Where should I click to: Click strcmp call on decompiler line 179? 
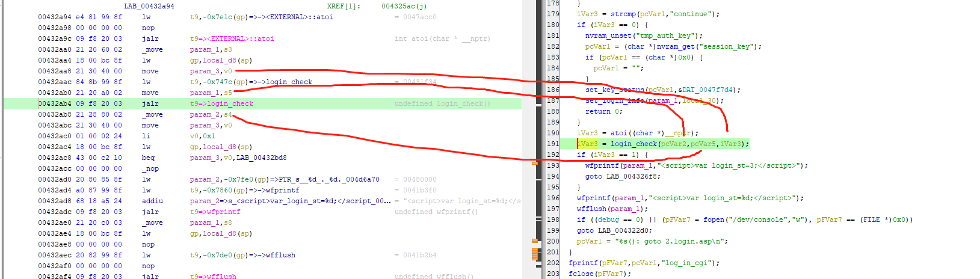point(623,14)
